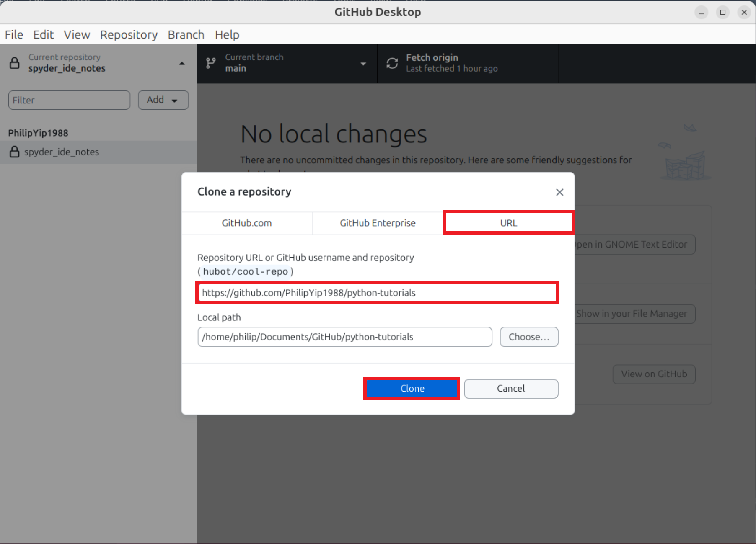
Task: Open the Repository menu
Action: tap(129, 35)
